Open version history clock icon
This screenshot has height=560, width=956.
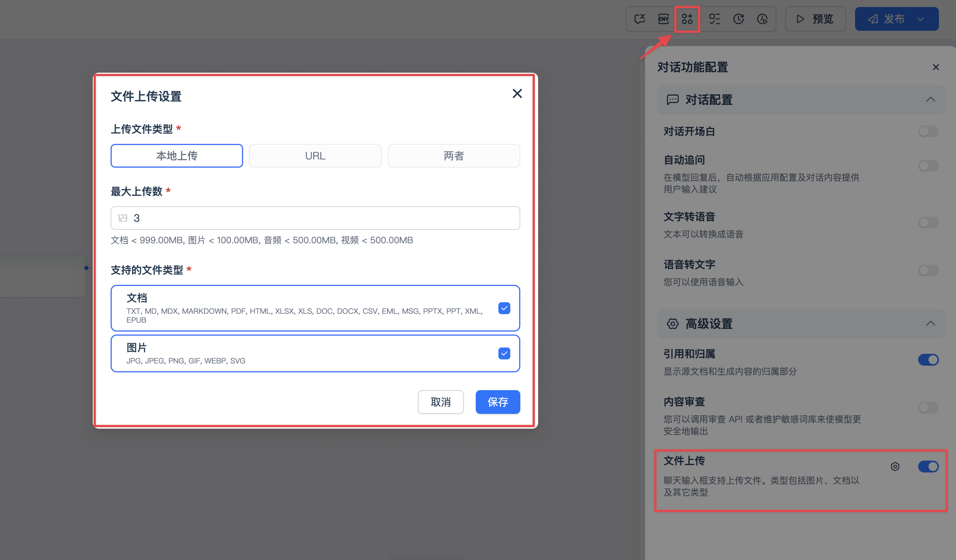coord(738,19)
